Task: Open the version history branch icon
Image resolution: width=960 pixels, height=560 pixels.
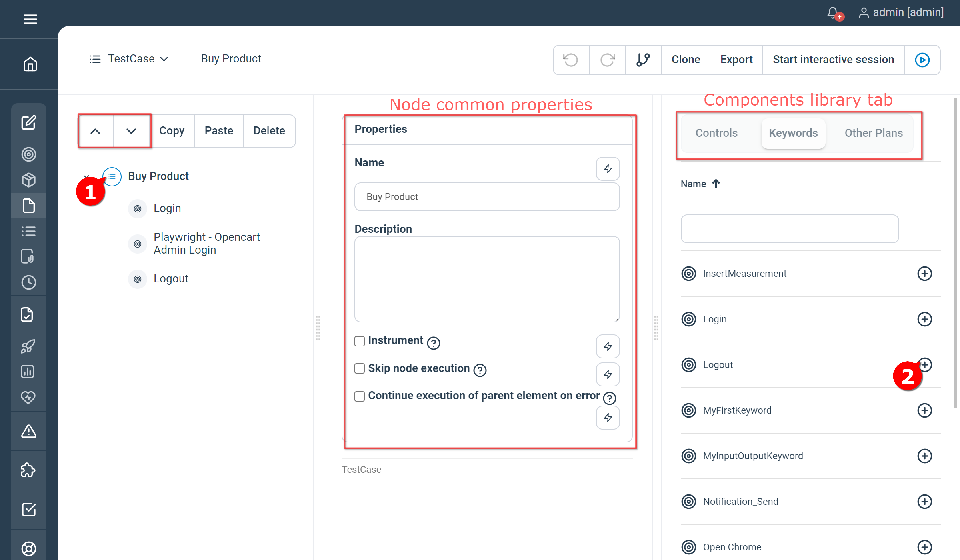Action: pyautogui.click(x=643, y=59)
